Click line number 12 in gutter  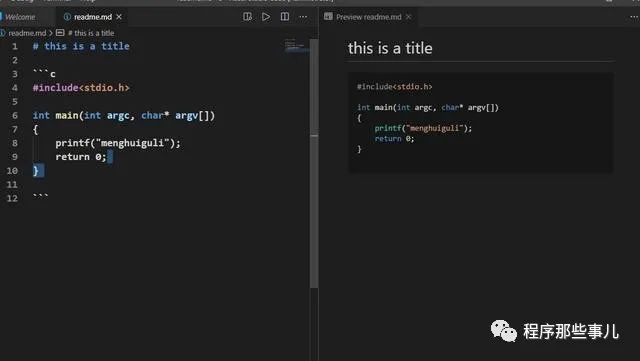[x=12, y=198]
